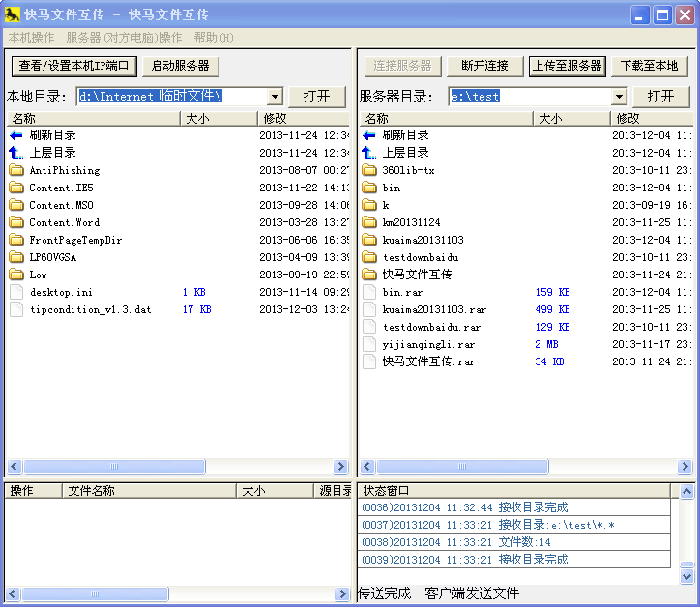
Task: Open the 帮助 menu
Action: pos(213,38)
